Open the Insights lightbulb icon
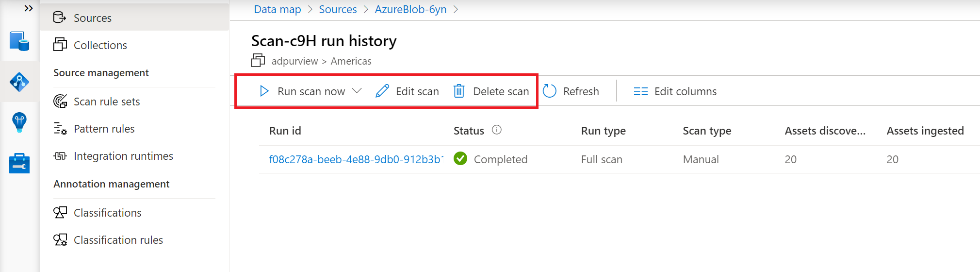The image size is (980, 272). click(19, 122)
